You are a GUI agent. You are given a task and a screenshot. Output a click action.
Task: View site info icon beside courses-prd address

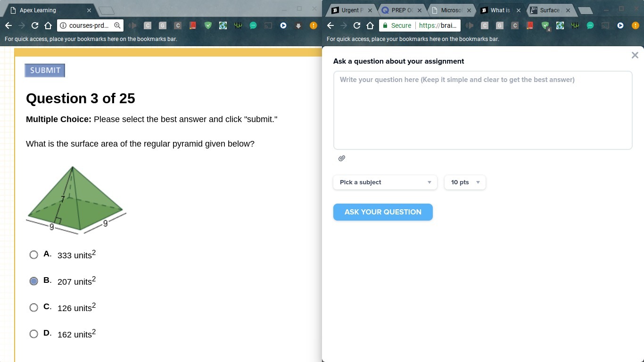63,25
